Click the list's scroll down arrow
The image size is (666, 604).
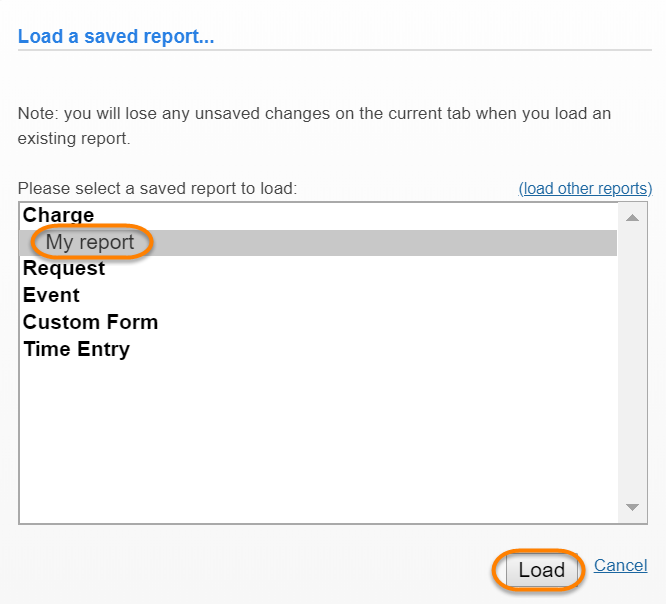(x=632, y=507)
